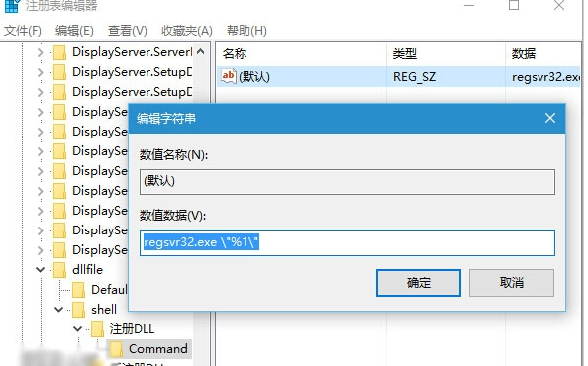This screenshot has height=366, width=588.
Task: Click the tree scrollbar up arrow
Action: pos(201,52)
